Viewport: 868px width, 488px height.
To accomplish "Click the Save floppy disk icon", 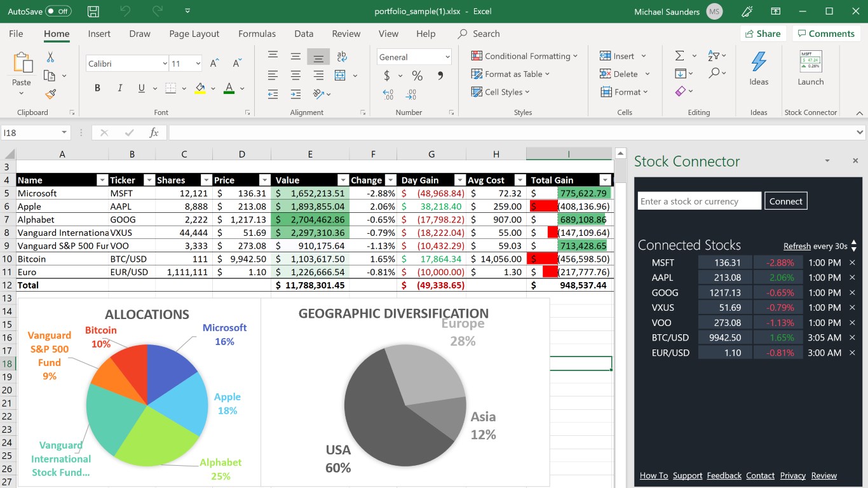I will pyautogui.click(x=93, y=11).
